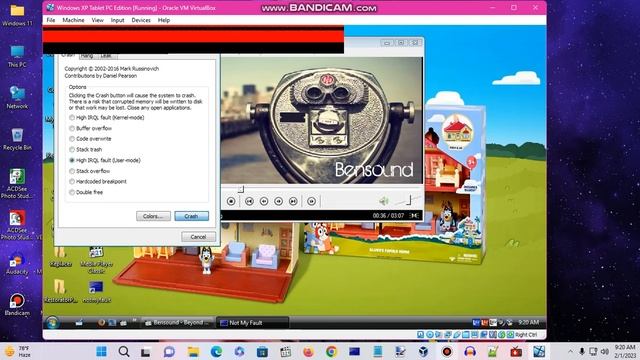Rewind the media player

[x=264, y=201]
